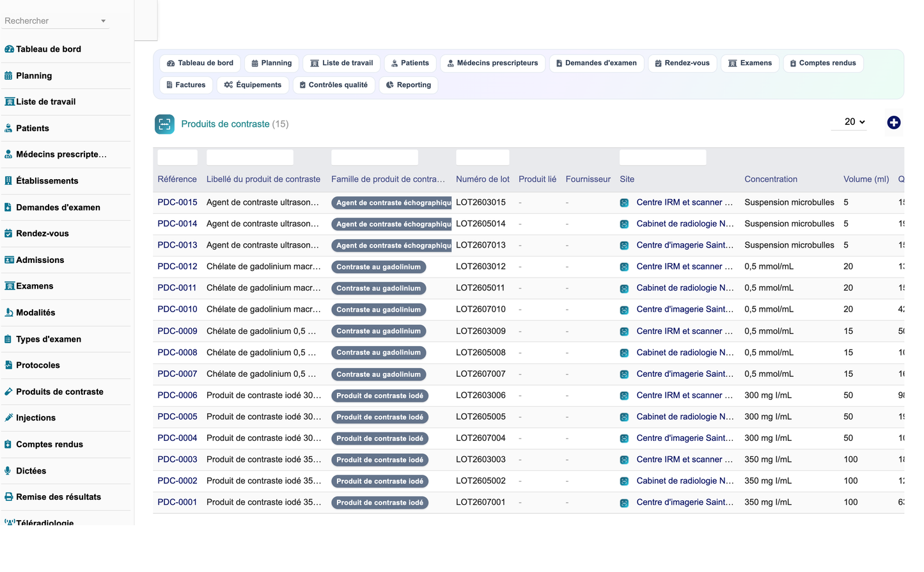
Task: Go to the Factures top tab
Action: pyautogui.click(x=186, y=85)
